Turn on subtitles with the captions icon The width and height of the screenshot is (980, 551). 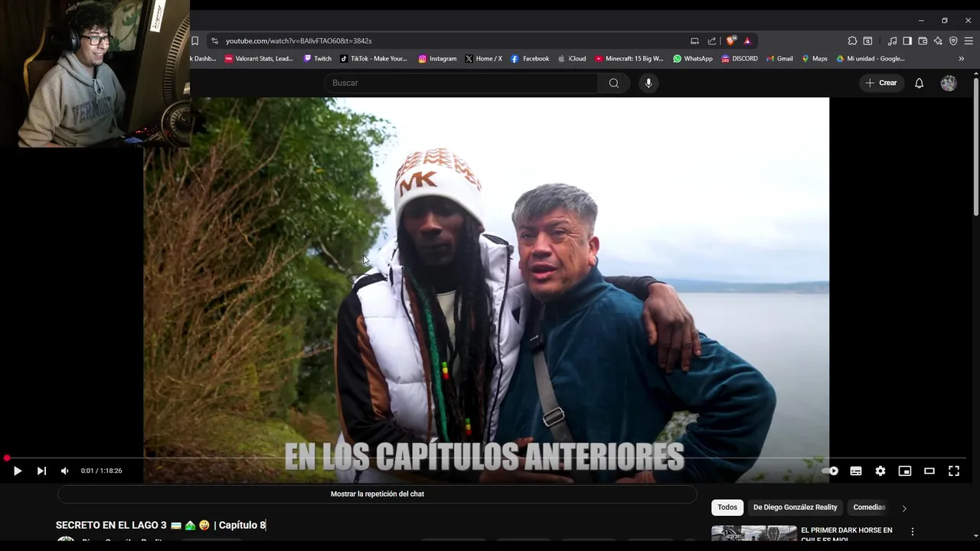coord(856,471)
